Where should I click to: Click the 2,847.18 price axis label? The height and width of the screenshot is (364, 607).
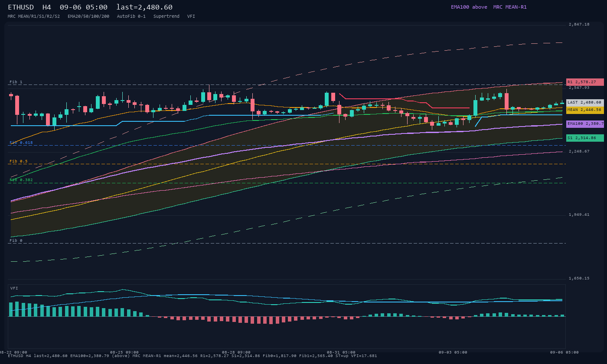point(579,25)
